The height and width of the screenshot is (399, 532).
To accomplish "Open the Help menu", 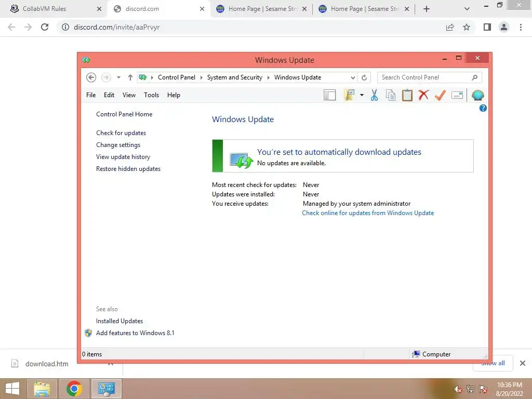I will [x=174, y=95].
